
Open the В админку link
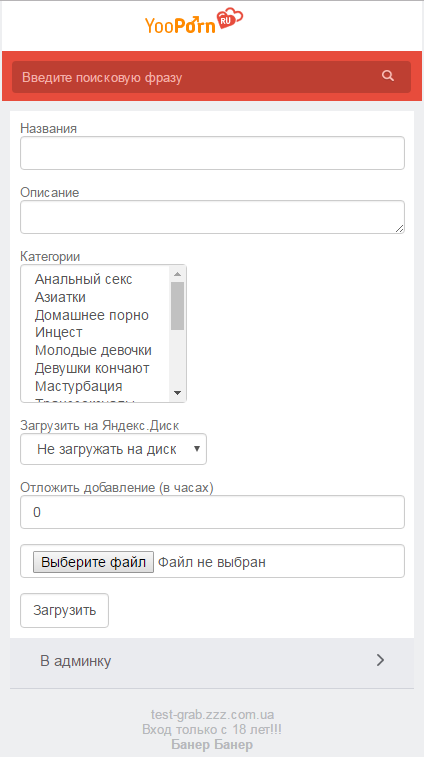point(212,660)
